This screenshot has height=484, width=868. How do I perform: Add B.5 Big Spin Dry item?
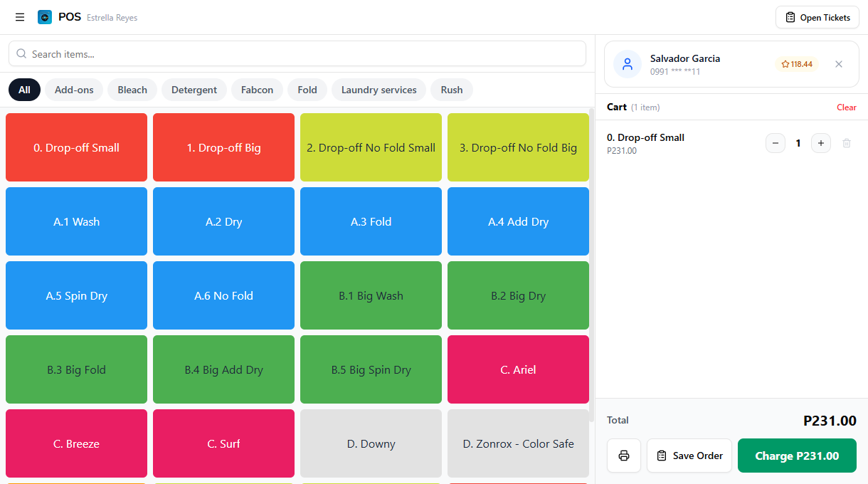371,369
